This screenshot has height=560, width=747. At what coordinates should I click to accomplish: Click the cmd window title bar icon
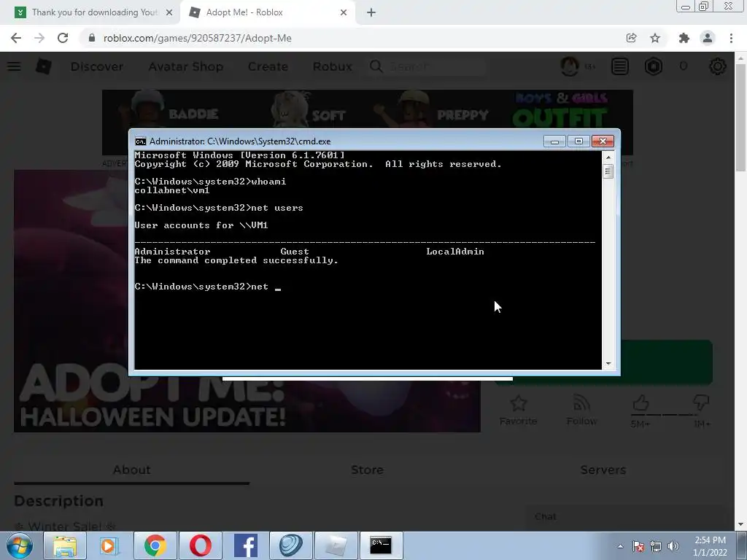pyautogui.click(x=140, y=141)
